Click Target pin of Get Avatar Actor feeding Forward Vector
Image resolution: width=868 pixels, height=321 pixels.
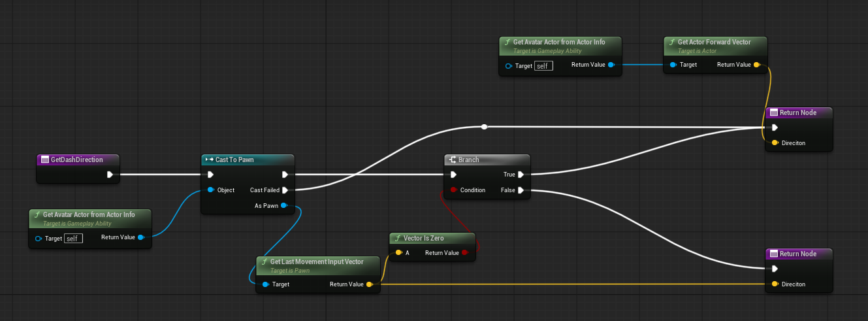[509, 65]
